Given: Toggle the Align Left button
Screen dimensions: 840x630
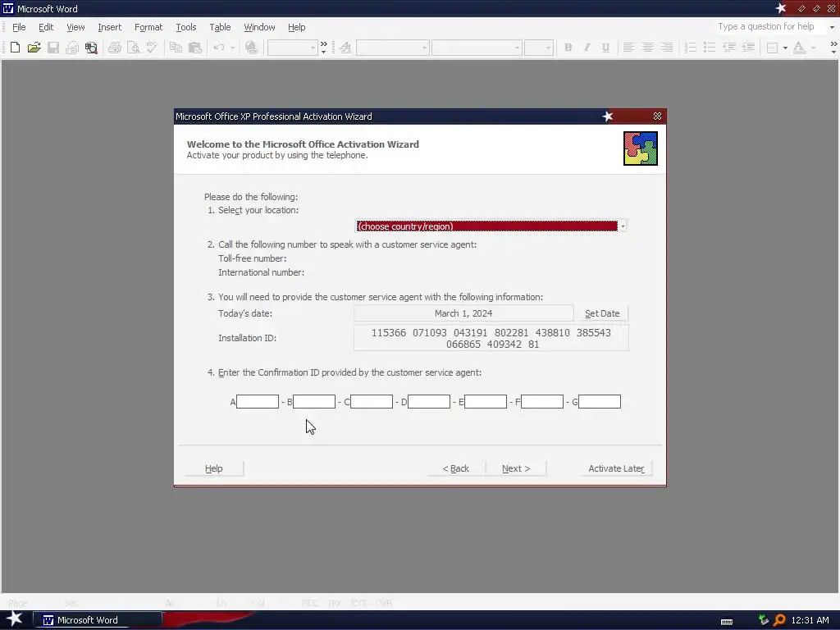Looking at the screenshot, I should pyautogui.click(x=629, y=48).
